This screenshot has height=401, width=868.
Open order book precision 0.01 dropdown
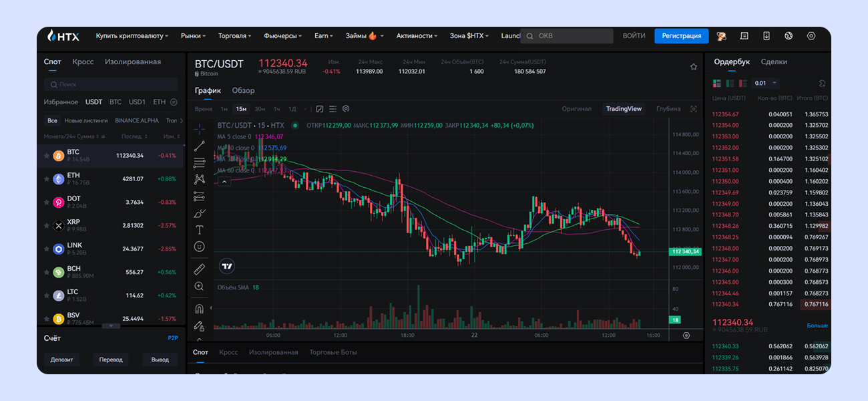point(766,84)
